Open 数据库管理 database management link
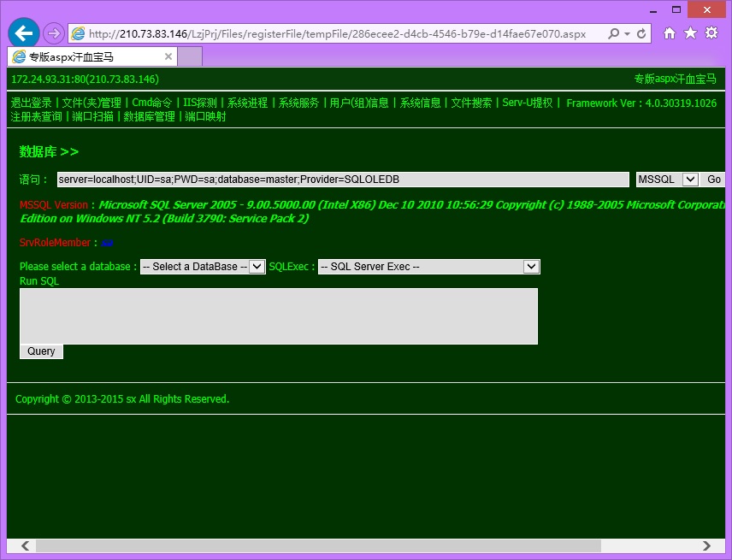 tap(149, 116)
